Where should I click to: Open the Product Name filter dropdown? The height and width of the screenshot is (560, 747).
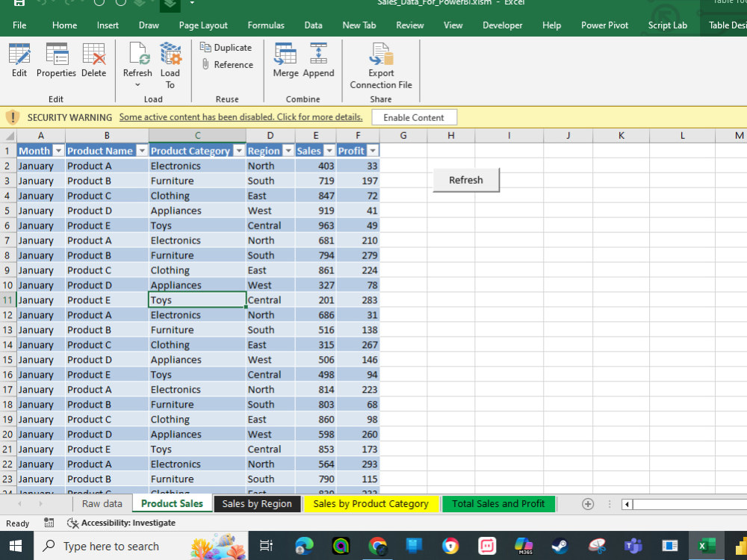pos(142,151)
